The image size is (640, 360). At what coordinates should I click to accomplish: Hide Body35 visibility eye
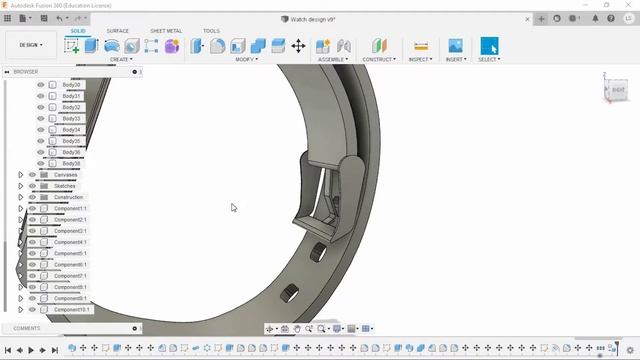(x=40, y=141)
